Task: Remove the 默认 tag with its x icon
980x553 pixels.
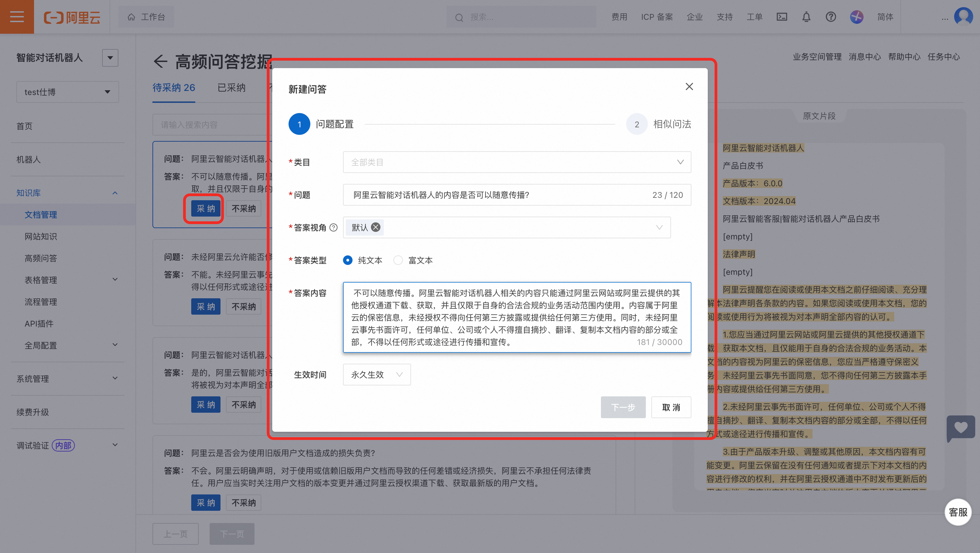Action: click(x=375, y=227)
